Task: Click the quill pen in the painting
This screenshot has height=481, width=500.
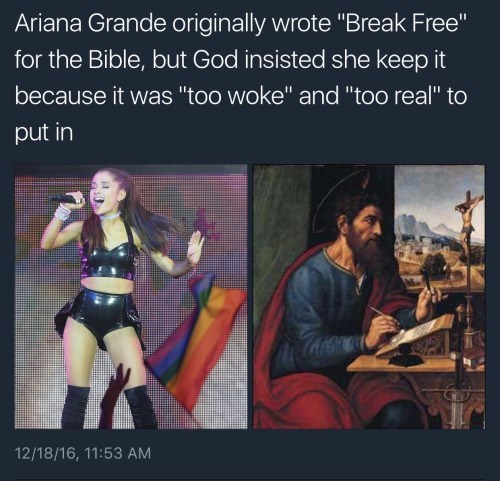Action: tap(386, 315)
